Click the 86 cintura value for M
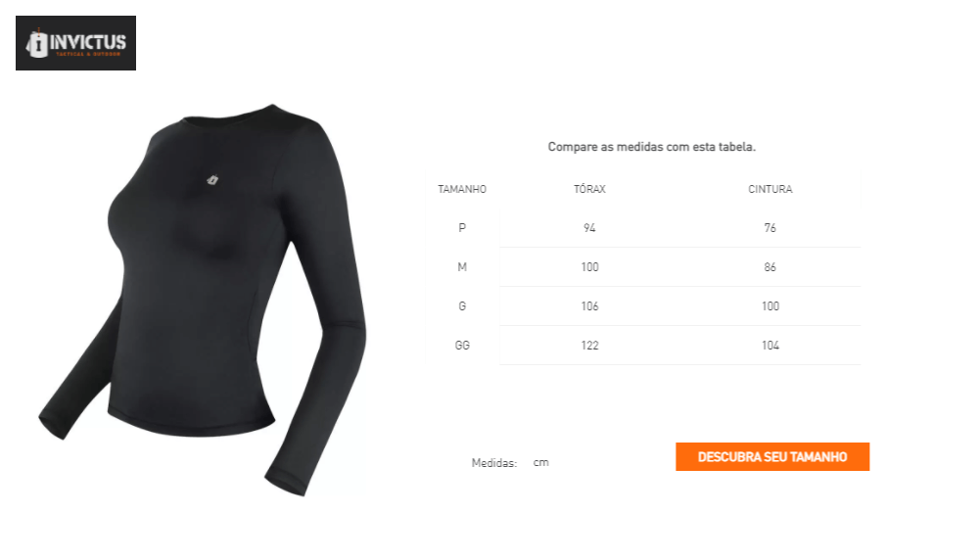The width and height of the screenshot is (979, 560). pyautogui.click(x=770, y=267)
